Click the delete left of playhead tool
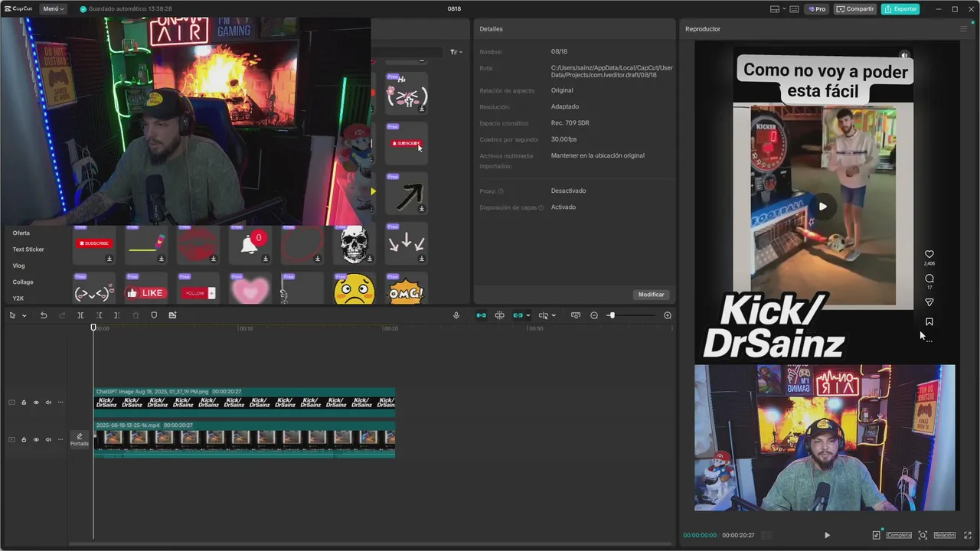The image size is (980, 551). click(99, 315)
